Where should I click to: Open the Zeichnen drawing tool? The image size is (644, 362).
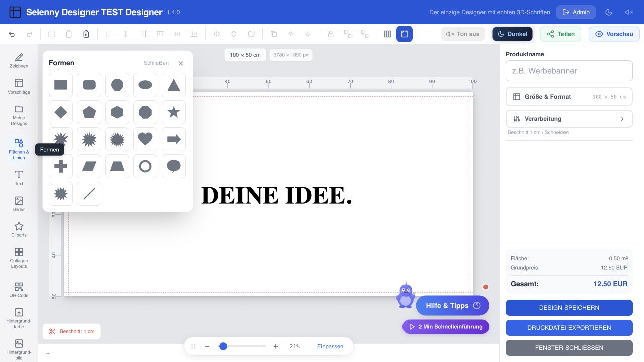[x=19, y=60]
